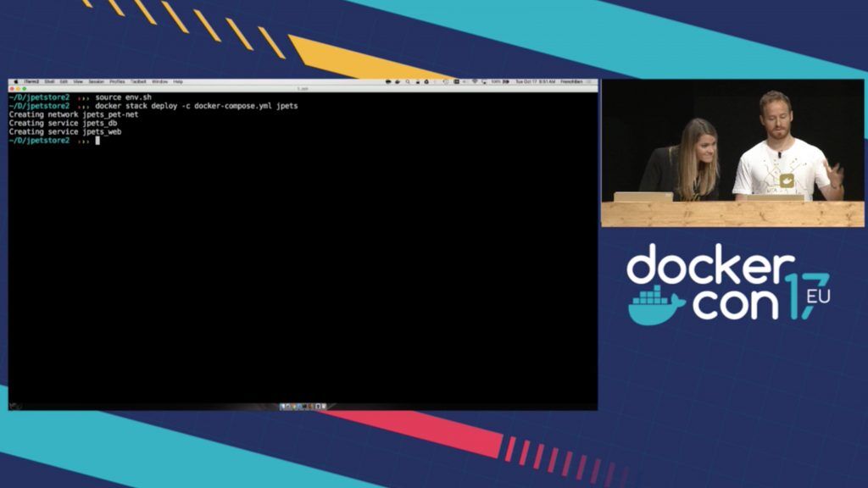Open the Shell menu
Screen dimensions: 868x488
(x=49, y=82)
